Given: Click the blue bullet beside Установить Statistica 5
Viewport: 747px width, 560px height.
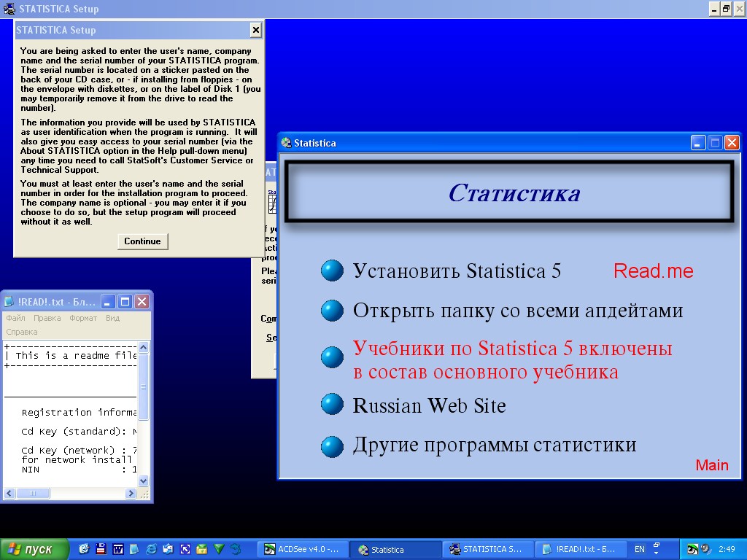Looking at the screenshot, I should tap(332, 271).
